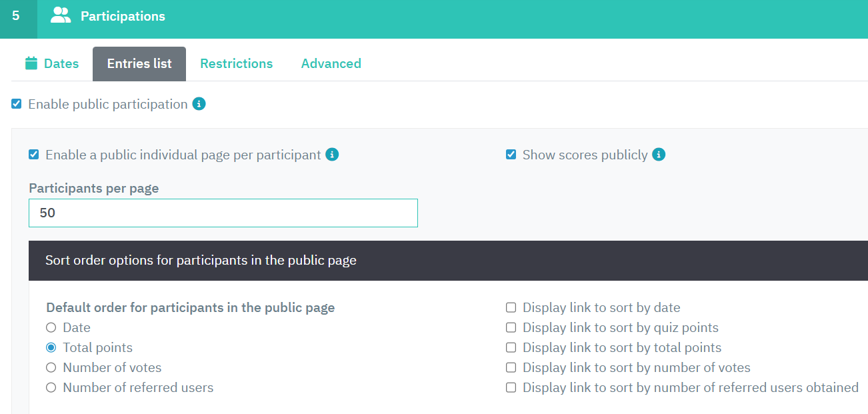Click info icon beside public individual page option
The height and width of the screenshot is (414, 868).
[x=332, y=155]
